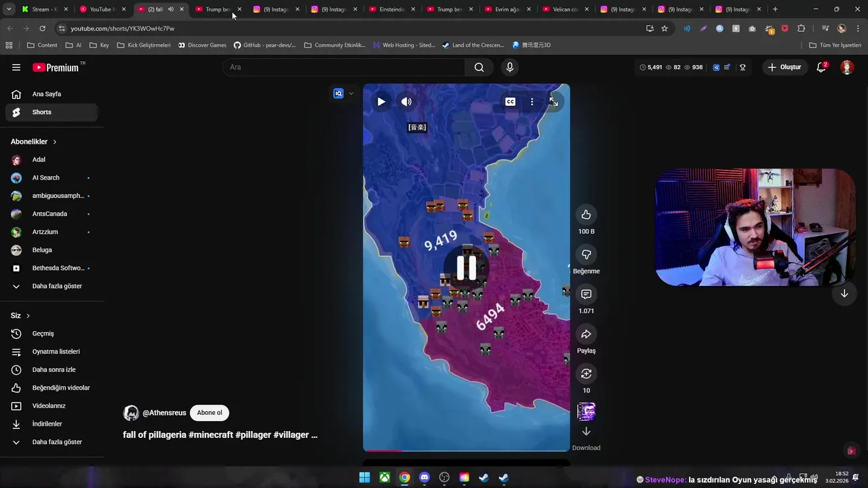Expand more subscriptions with Daha fazla göster
Screen dimensions: 868x488
tap(52, 286)
